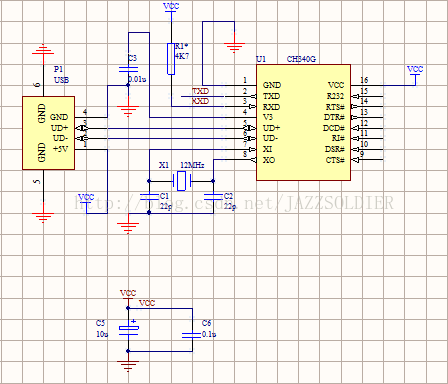Click pin number 16 on CH340G
The width and height of the screenshot is (448, 384).
coord(364,80)
